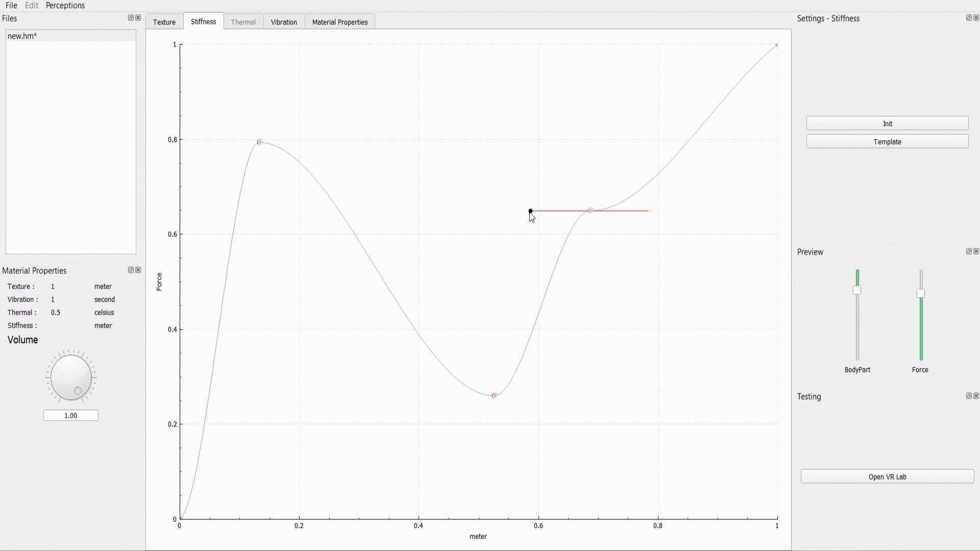
Task: Click the black tangent handle at the line's left end
Action: [x=531, y=211]
